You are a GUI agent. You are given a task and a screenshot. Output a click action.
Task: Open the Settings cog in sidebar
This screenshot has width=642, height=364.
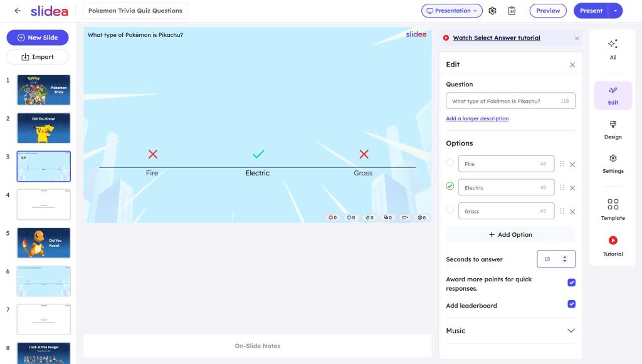pos(613,164)
